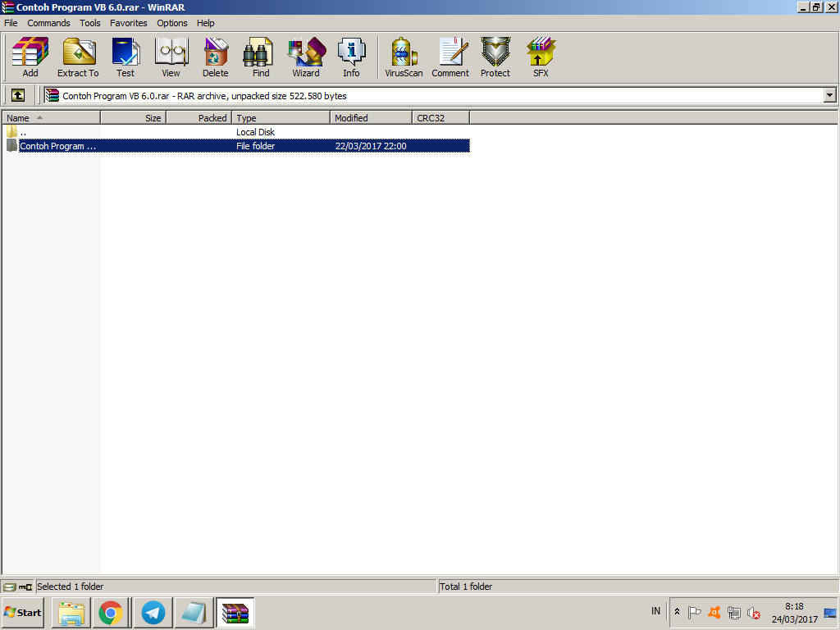The width and height of the screenshot is (840, 630).
Task: Click the Add archive icon
Action: click(30, 56)
